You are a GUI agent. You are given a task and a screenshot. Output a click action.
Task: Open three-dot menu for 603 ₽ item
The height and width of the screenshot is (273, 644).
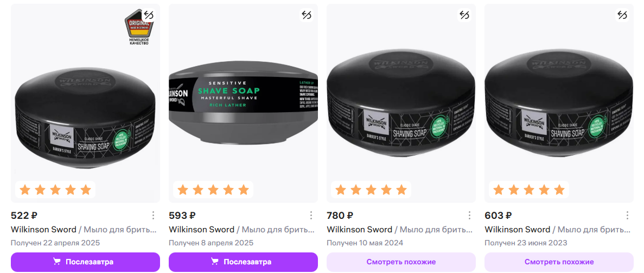point(627,215)
